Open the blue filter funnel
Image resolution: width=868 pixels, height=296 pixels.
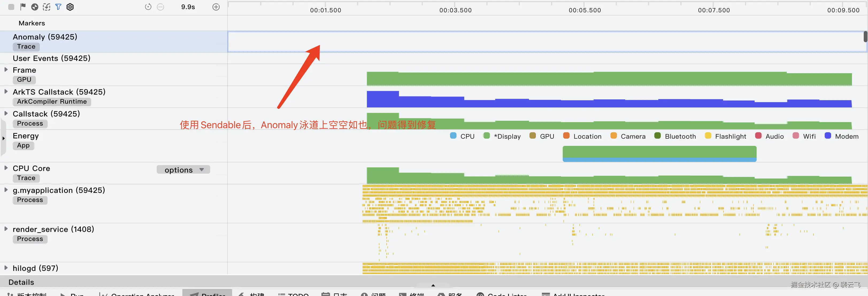point(58,7)
